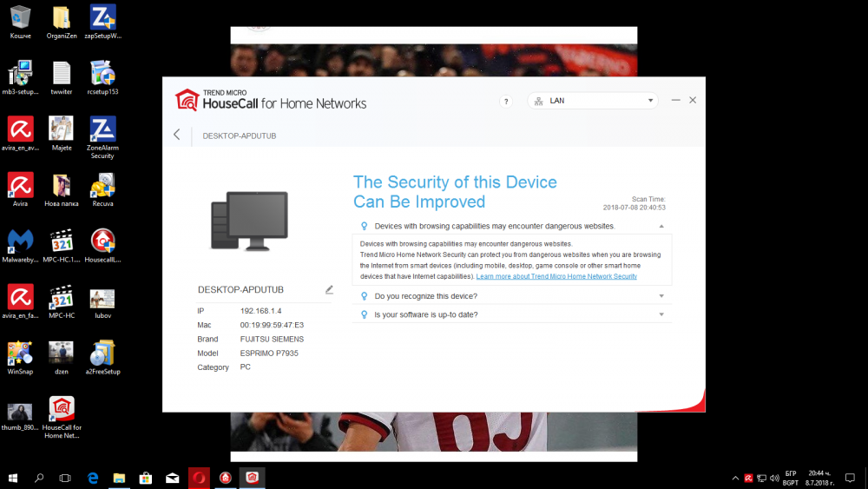Launch the Avira desktop shortcut
The height and width of the screenshot is (489, 868).
(21, 190)
